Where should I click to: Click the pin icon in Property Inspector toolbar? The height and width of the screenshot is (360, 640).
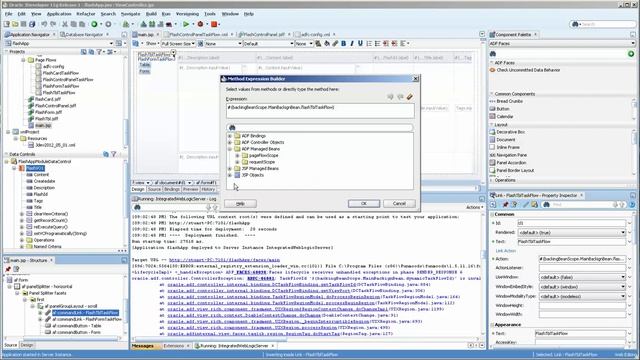[x=505, y=204]
